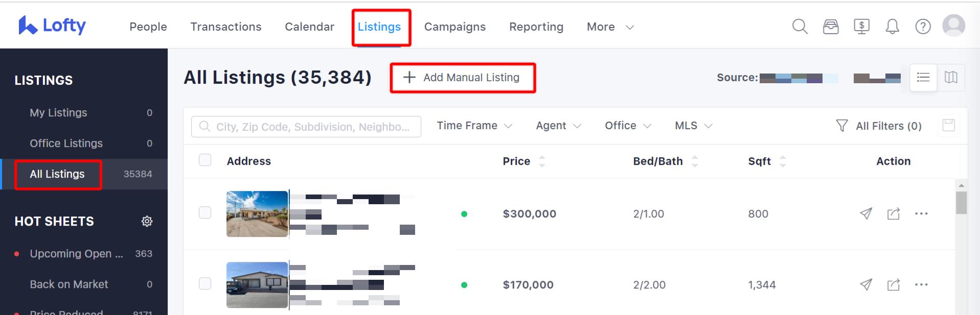980x315 pixels.
Task: Open the help question mark icon
Action: 923,27
